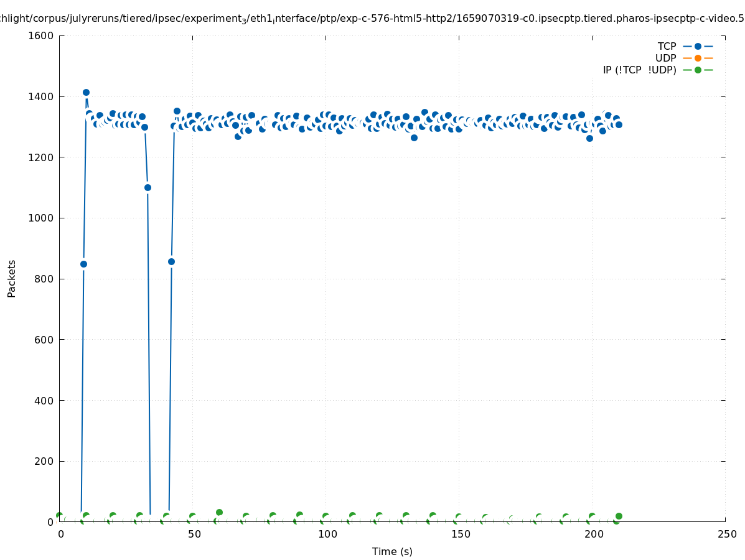Click the blue TCP legend marker
The height and width of the screenshot is (560, 745).
point(698,46)
